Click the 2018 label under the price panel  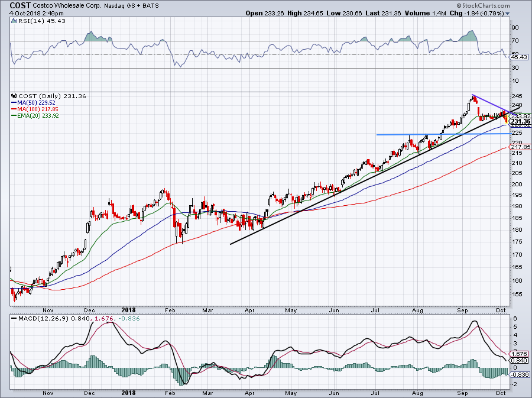point(128,310)
